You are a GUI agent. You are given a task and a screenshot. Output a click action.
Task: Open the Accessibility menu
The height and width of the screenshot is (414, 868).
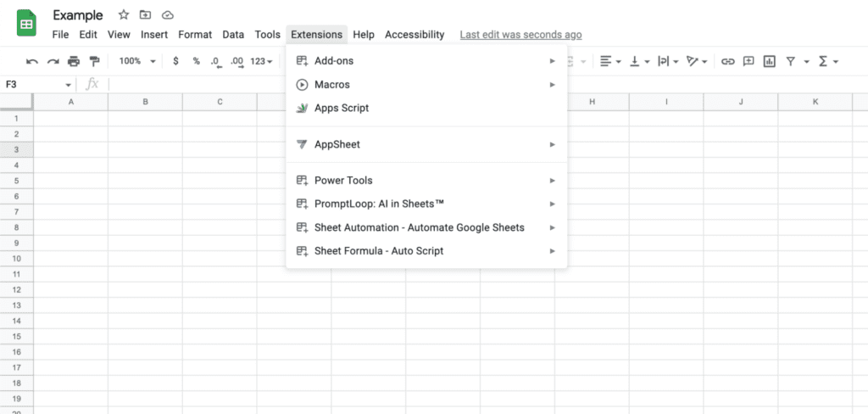click(415, 35)
